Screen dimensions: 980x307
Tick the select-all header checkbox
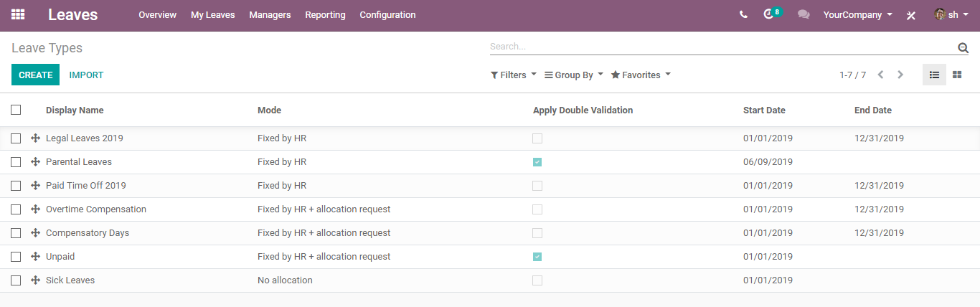tap(16, 110)
